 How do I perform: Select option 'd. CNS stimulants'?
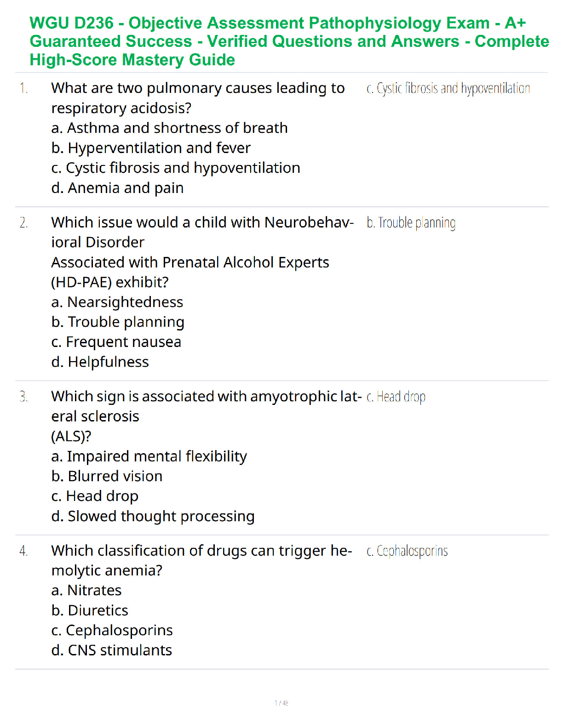(112, 650)
